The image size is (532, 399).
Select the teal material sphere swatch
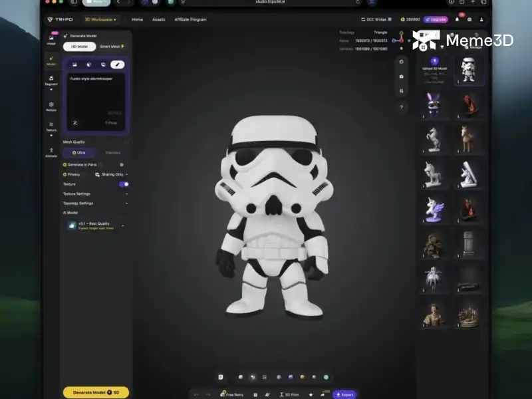click(x=326, y=377)
